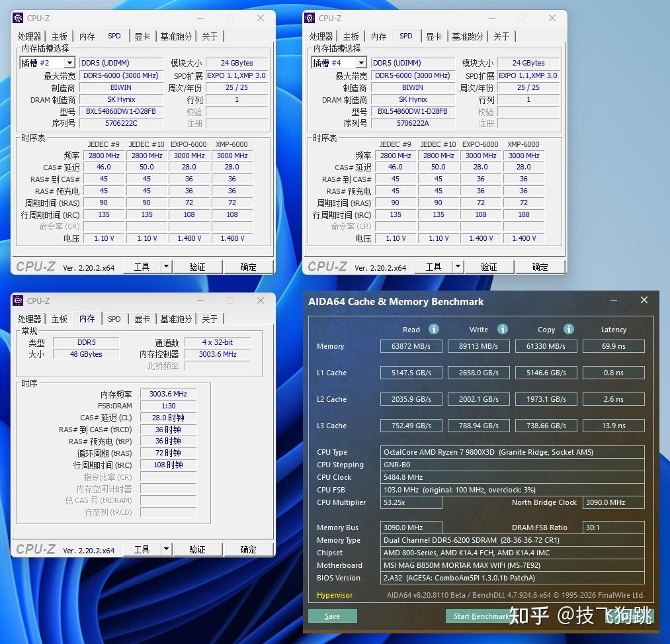Click CPU Stepping value GNR-B0

tap(513, 465)
